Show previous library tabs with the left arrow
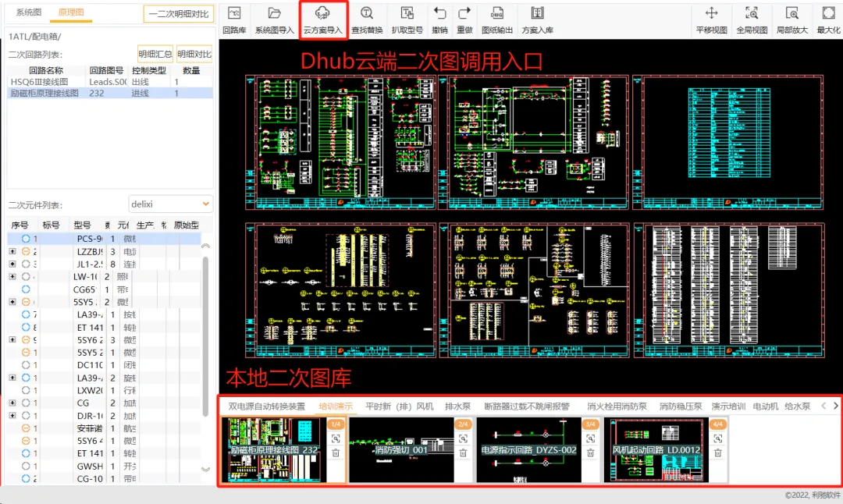The height and width of the screenshot is (504, 843). click(823, 406)
